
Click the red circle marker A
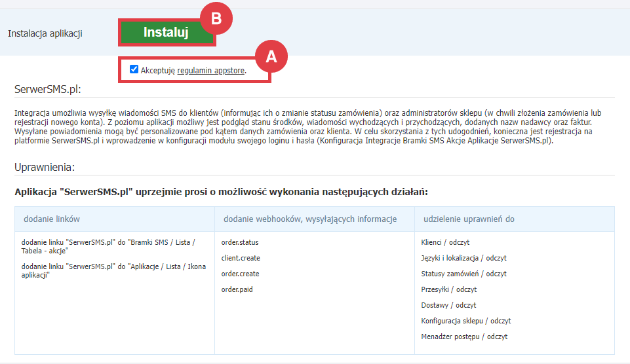click(271, 57)
